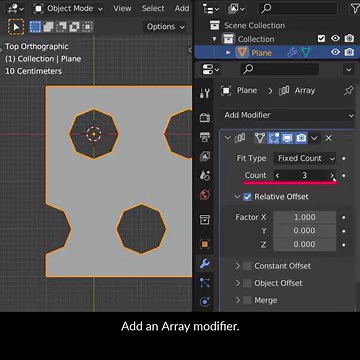Open the Tool properties tab
Viewport: 360px width, 360px height.
point(205,93)
